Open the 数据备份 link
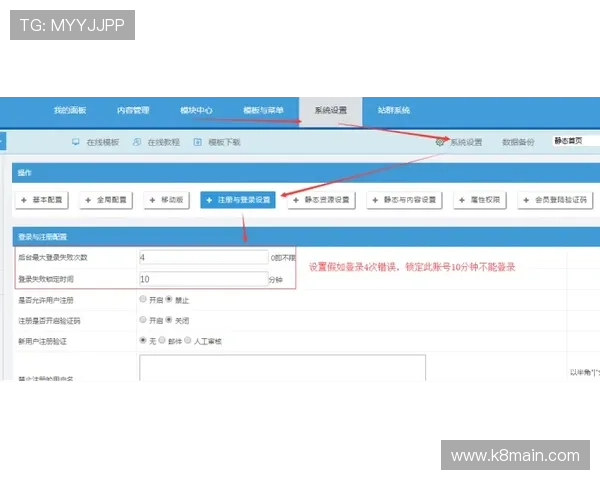The height and width of the screenshot is (480, 600). tap(518, 142)
